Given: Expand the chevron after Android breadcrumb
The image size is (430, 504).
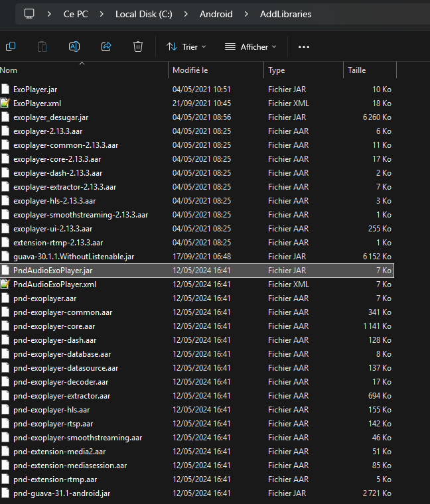Looking at the screenshot, I should click(x=246, y=14).
